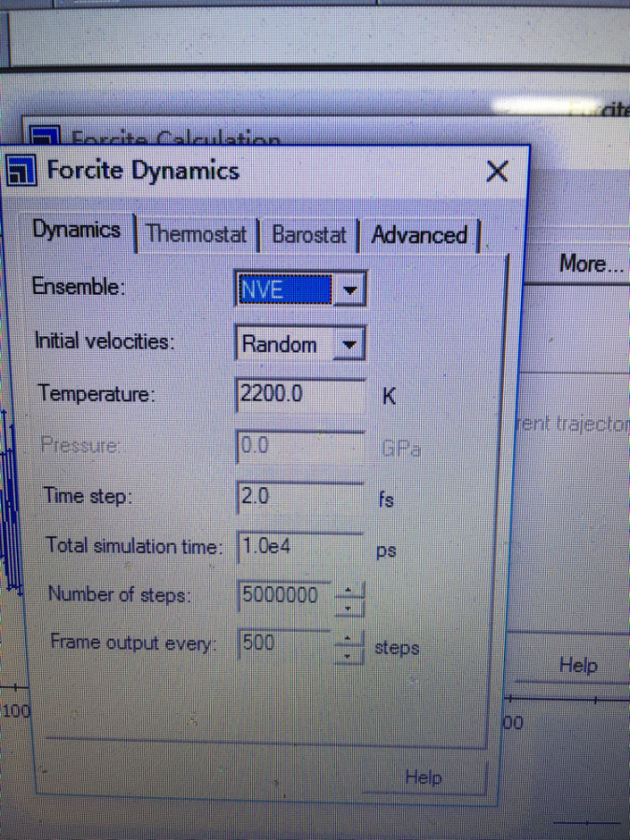Click the Total simulation time label

pyautogui.click(x=133, y=546)
